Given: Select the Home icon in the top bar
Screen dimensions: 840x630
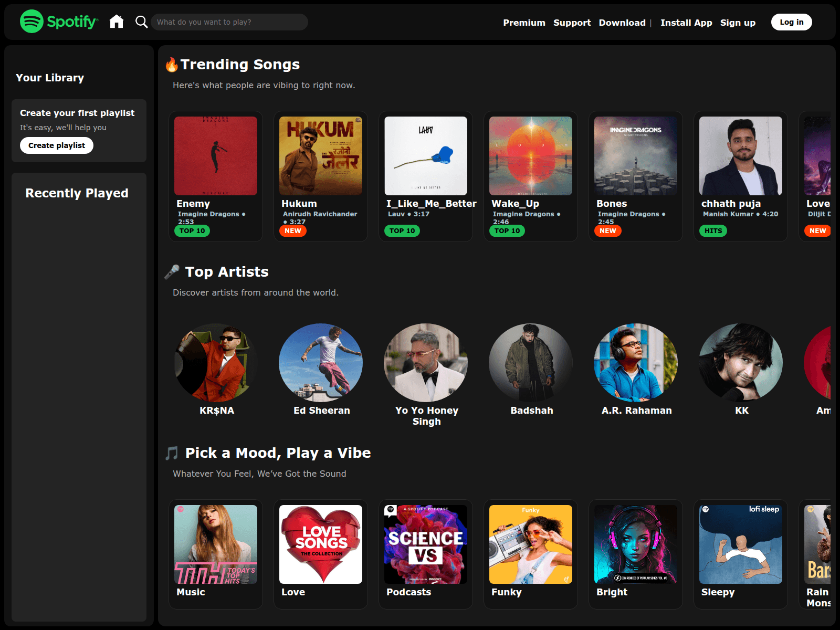Looking at the screenshot, I should tap(117, 22).
